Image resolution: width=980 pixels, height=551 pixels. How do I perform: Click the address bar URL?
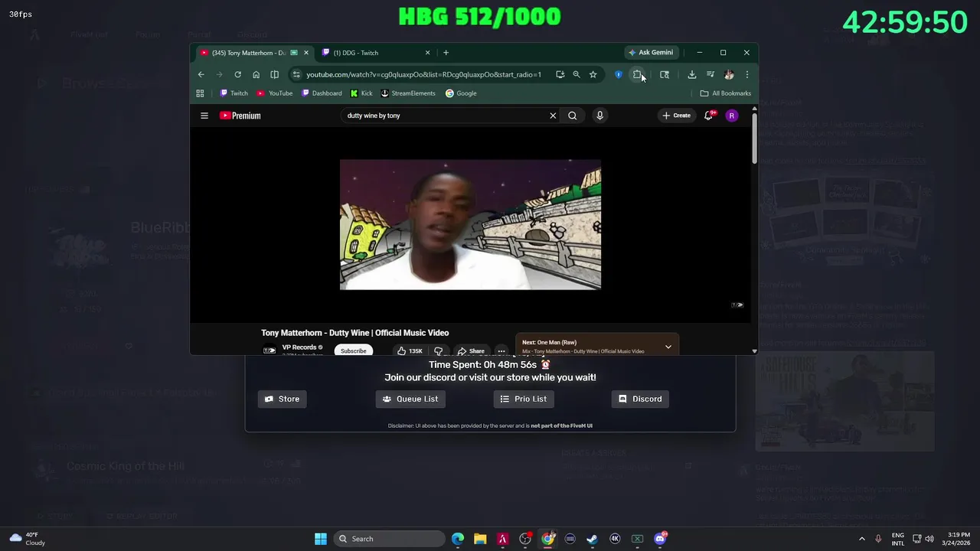(x=423, y=74)
